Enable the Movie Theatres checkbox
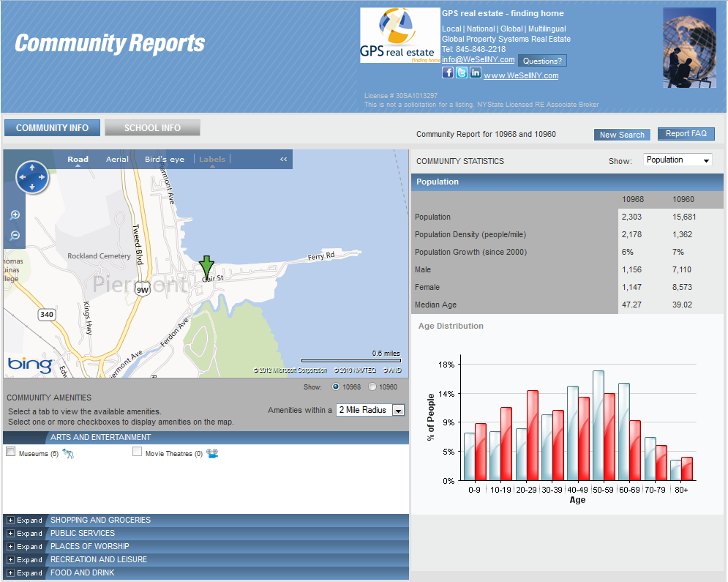This screenshot has height=582, width=728. pos(137,452)
